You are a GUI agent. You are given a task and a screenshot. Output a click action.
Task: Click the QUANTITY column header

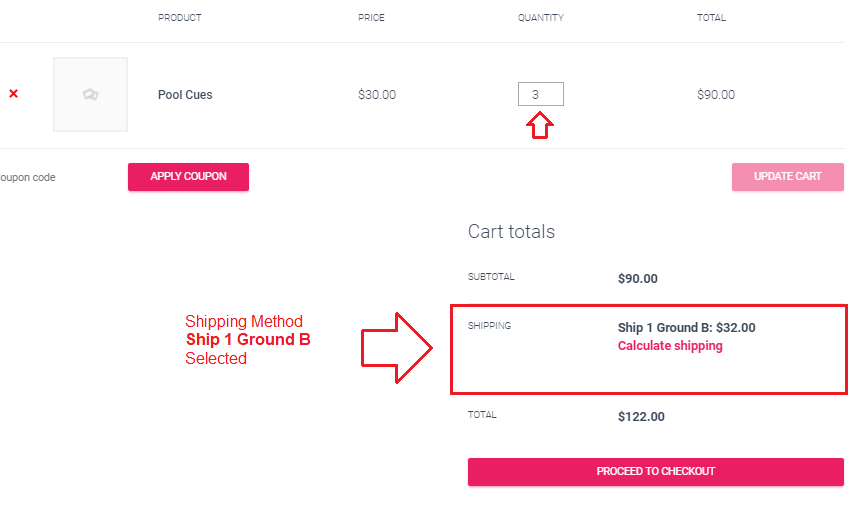[x=540, y=18]
